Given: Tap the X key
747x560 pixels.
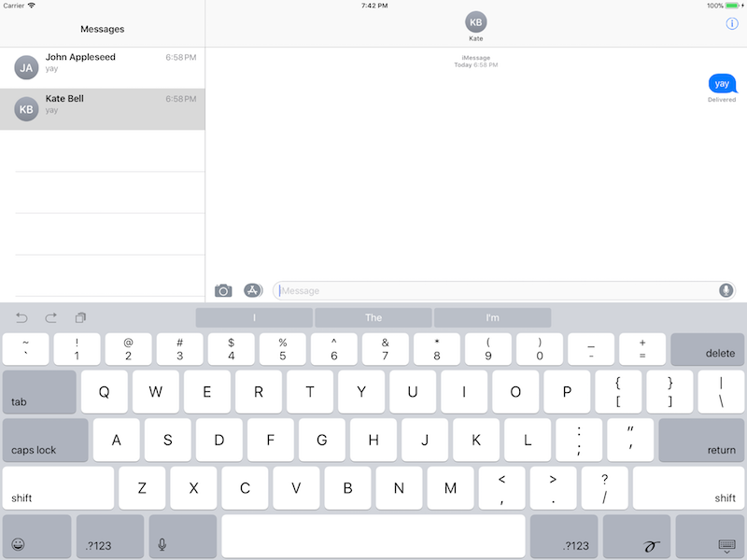Looking at the screenshot, I should point(193,488).
